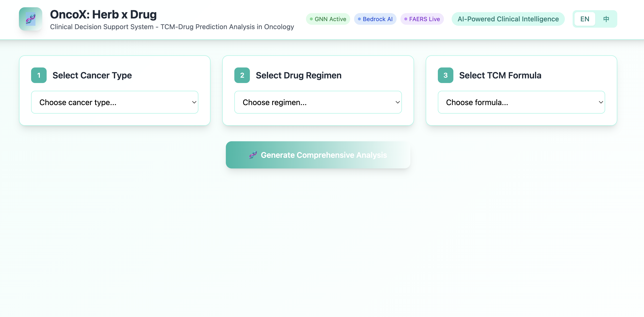644x317 pixels.
Task: Open the Choose regimen dropdown
Action: click(318, 102)
